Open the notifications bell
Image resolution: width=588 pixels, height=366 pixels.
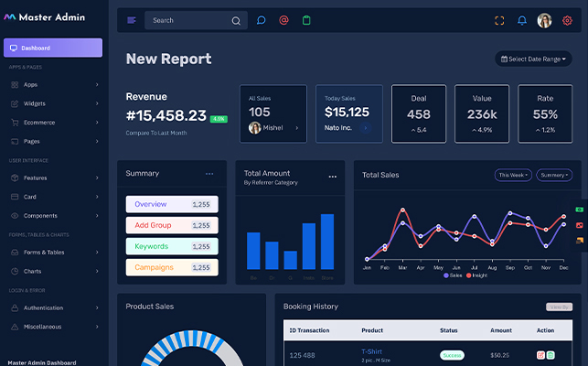522,20
